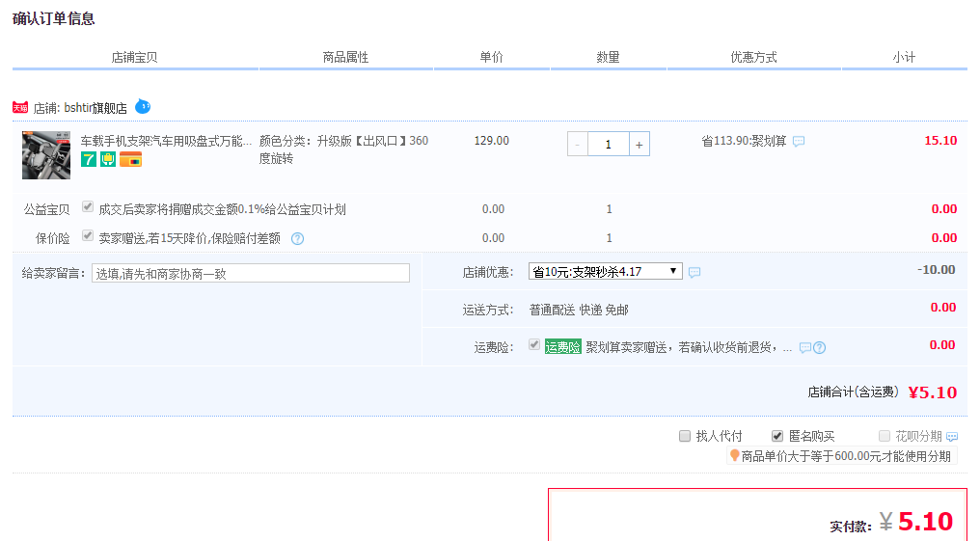Viewport: 980px width, 541px height.
Task: Click the 小计 column header
Action: click(904, 58)
